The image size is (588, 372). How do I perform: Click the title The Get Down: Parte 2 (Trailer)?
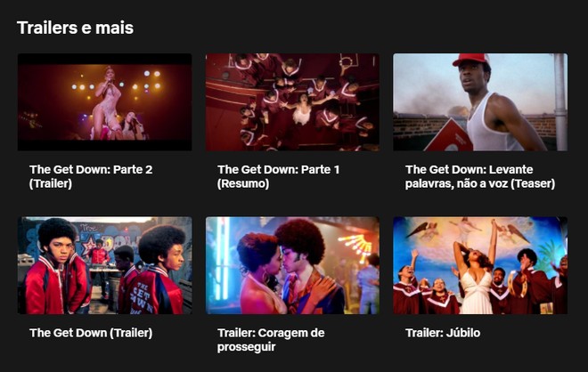tap(91, 176)
